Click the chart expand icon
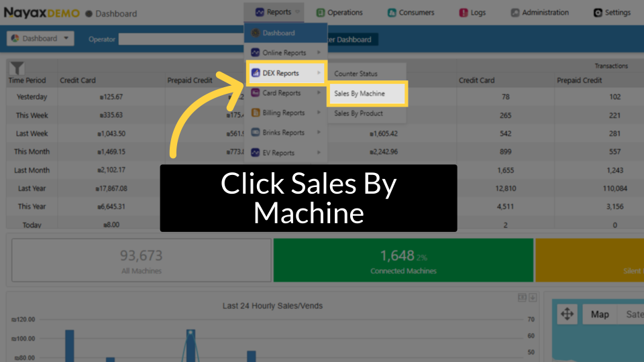The width and height of the screenshot is (644, 362). pos(522,298)
